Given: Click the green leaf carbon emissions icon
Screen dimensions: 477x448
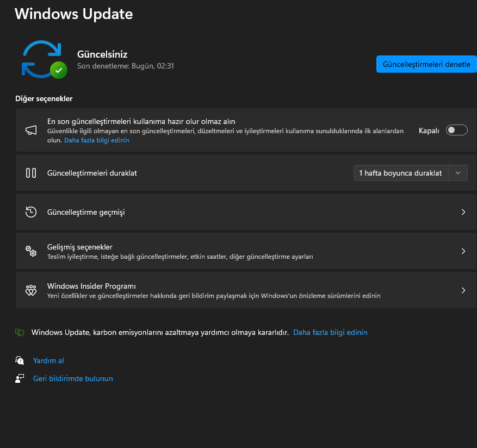Looking at the screenshot, I should tap(20, 332).
